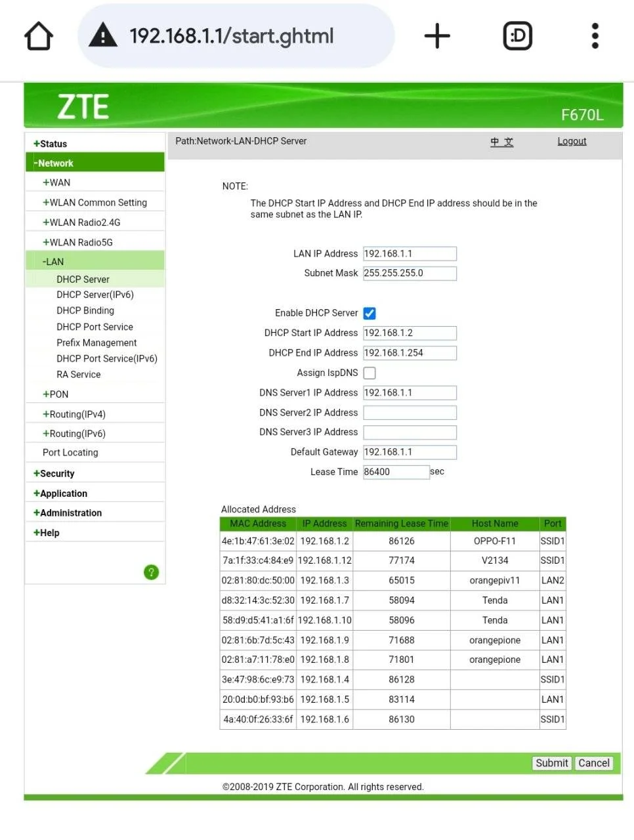Image resolution: width=634 pixels, height=840 pixels.
Task: Click the Cancel button
Action: click(594, 763)
